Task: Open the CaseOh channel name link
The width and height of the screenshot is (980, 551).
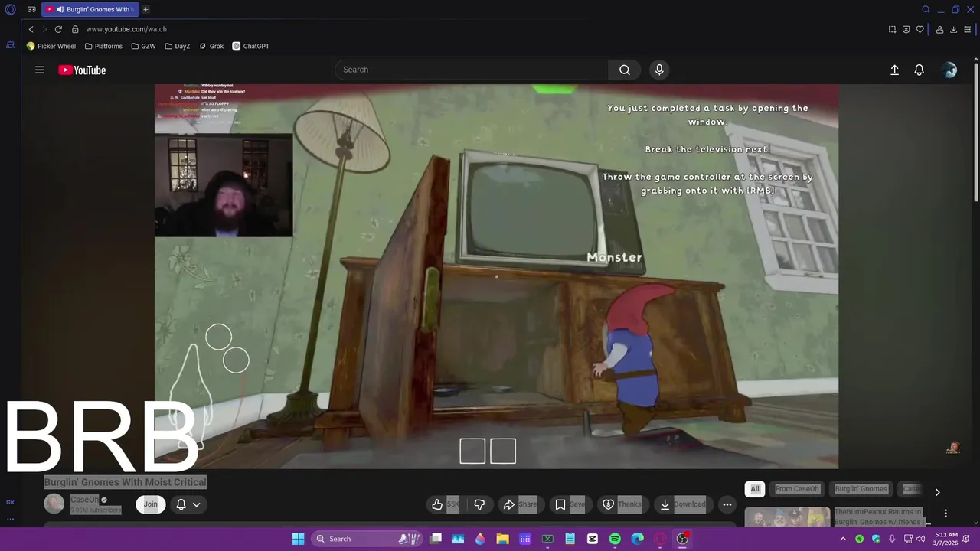Action: pos(84,500)
